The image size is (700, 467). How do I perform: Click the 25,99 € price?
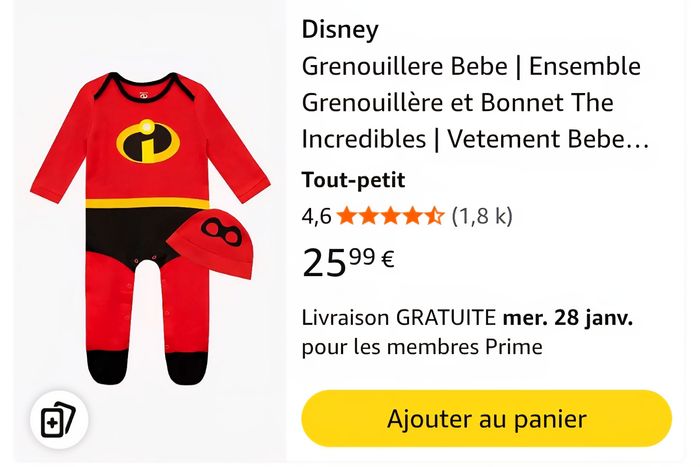(348, 261)
